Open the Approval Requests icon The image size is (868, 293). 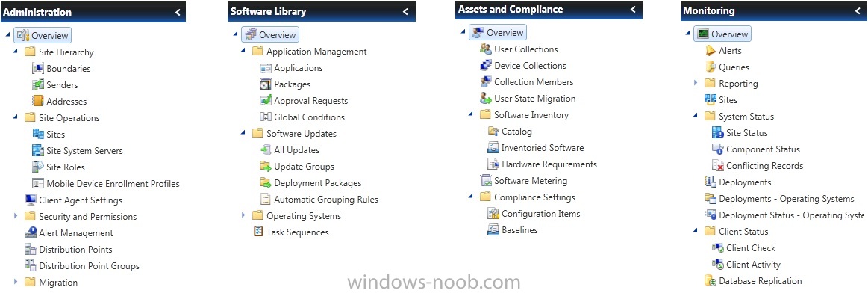tap(265, 101)
